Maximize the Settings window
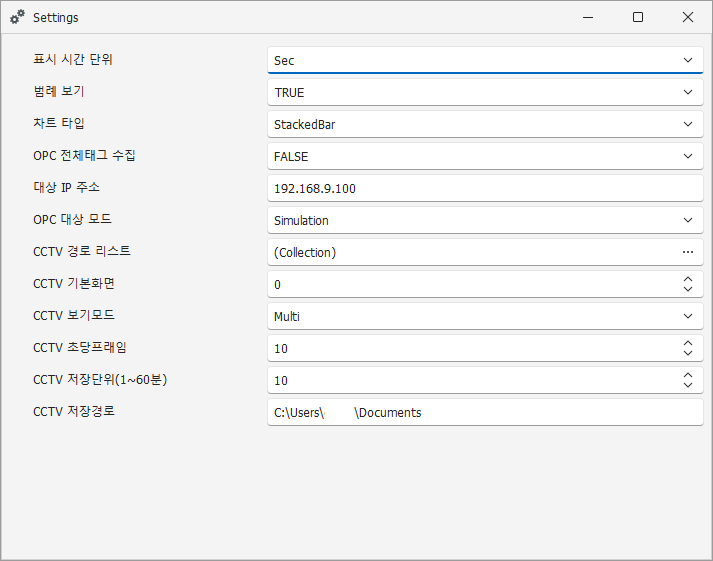Screen dimensions: 713x561 (x=638, y=17)
